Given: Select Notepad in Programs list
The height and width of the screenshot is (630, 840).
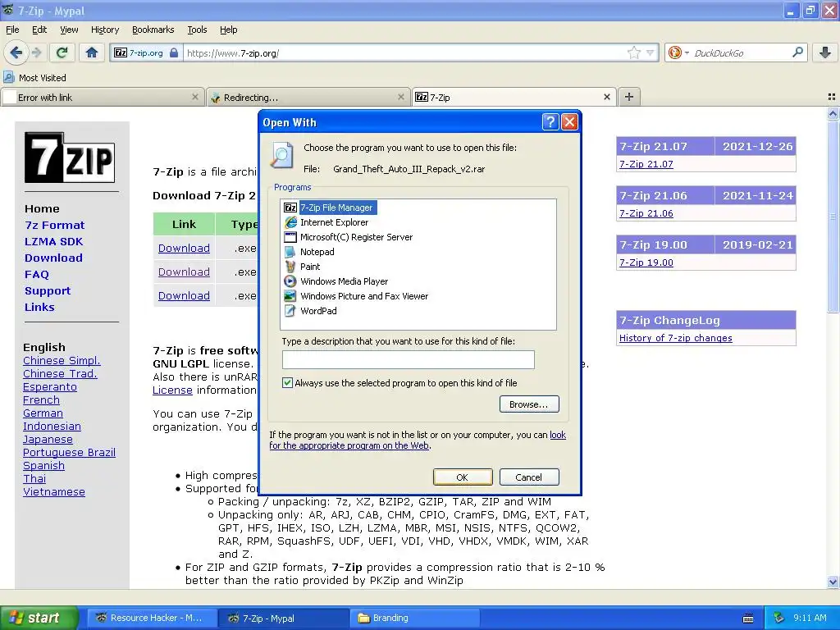Looking at the screenshot, I should (309, 252).
